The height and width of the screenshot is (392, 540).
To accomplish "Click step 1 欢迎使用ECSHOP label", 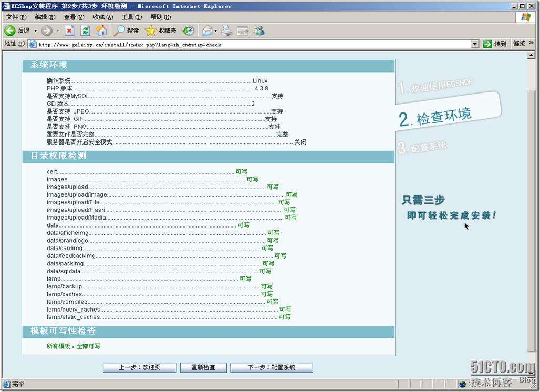I will pyautogui.click(x=435, y=86).
